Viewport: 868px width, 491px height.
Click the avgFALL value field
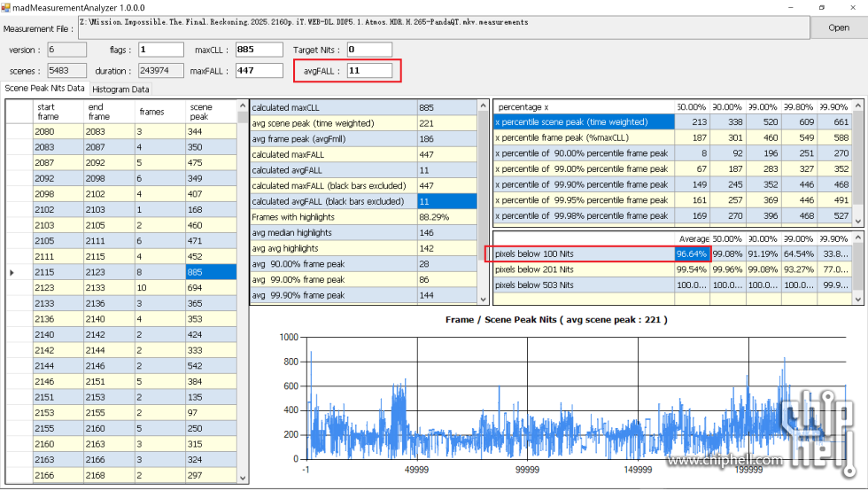pyautogui.click(x=368, y=70)
